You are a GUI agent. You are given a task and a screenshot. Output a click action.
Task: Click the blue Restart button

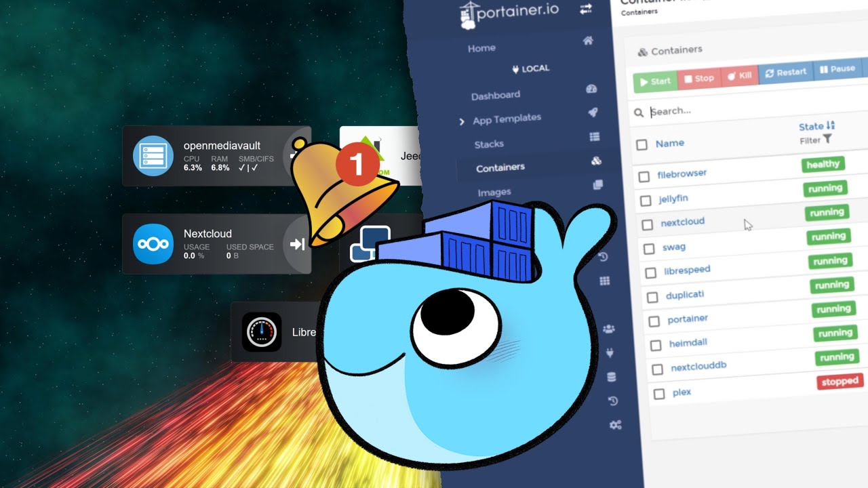click(785, 72)
